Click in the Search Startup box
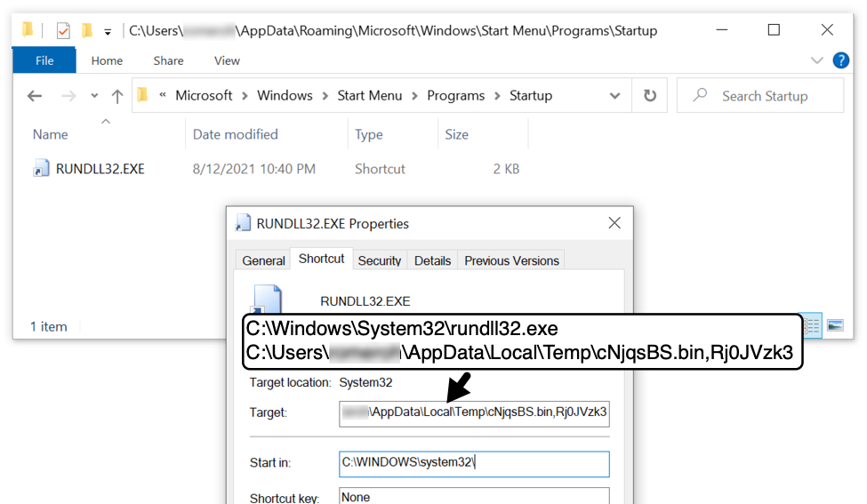The image size is (867, 504). tap(765, 96)
